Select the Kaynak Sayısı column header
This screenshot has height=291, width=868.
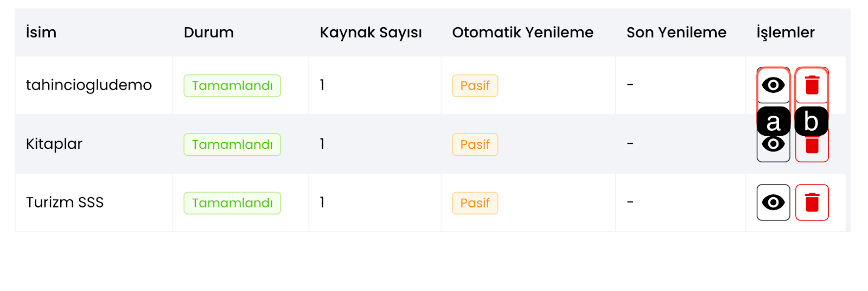[x=371, y=33]
